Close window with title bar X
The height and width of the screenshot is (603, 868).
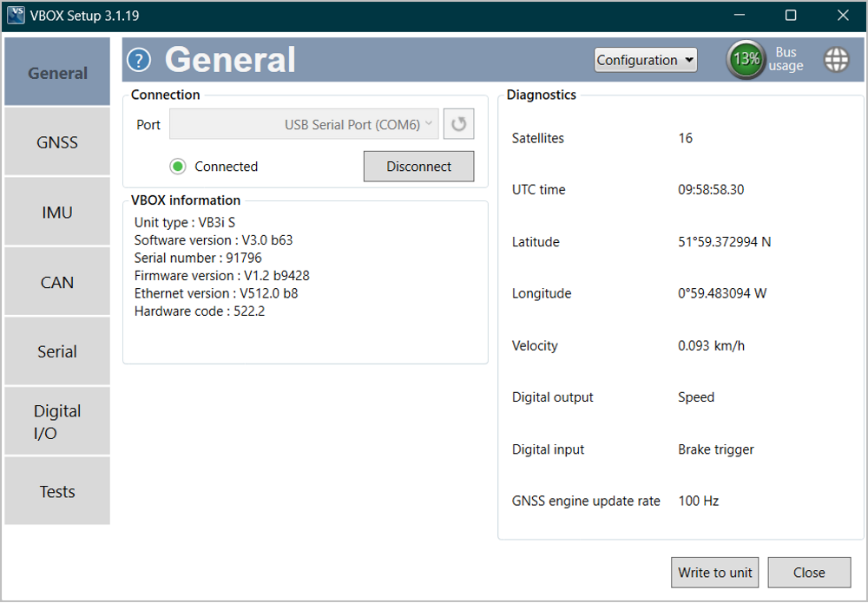(x=843, y=15)
